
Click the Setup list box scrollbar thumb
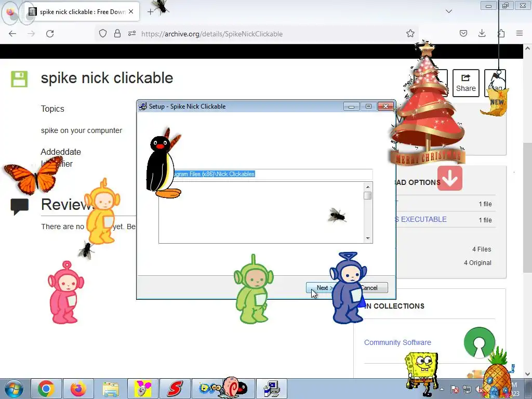368,196
